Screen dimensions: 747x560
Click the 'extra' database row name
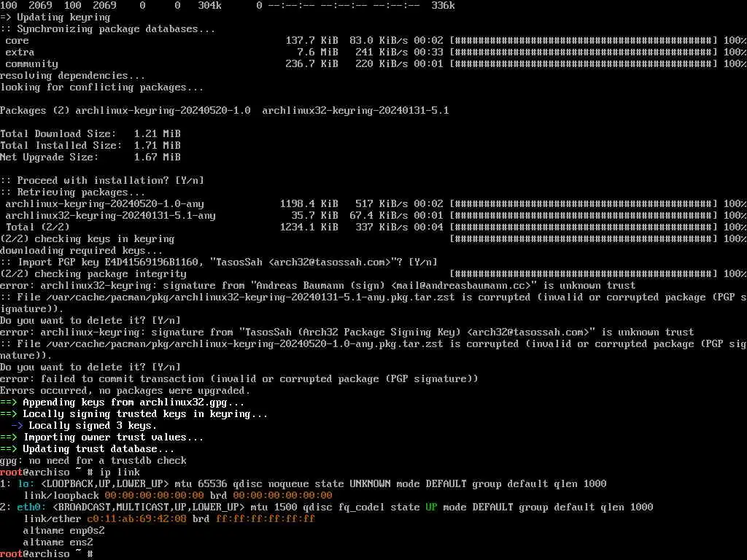(20, 52)
